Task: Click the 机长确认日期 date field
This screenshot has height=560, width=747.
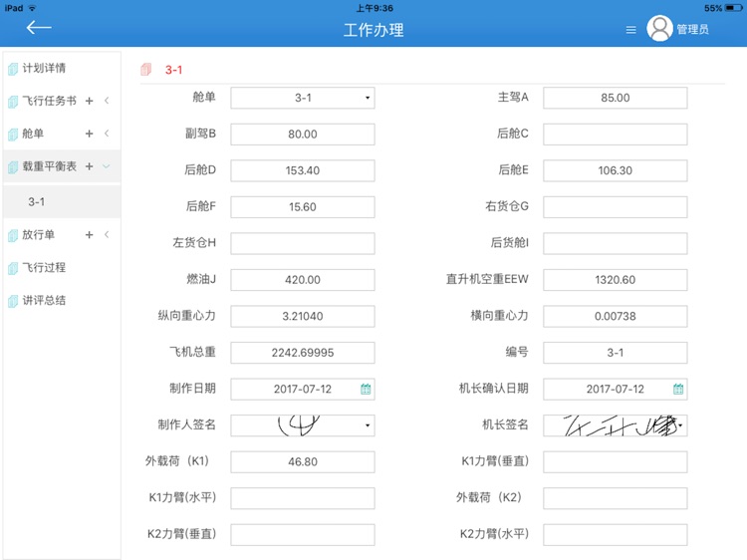Action: coord(616,390)
